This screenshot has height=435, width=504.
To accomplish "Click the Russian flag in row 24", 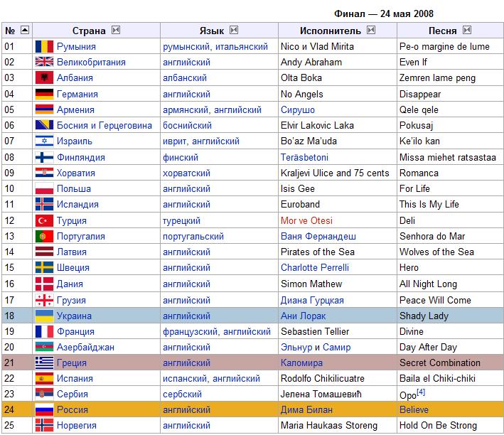I will 44,410.
